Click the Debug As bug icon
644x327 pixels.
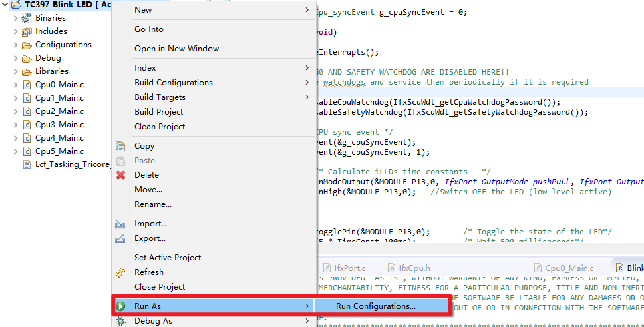120,321
